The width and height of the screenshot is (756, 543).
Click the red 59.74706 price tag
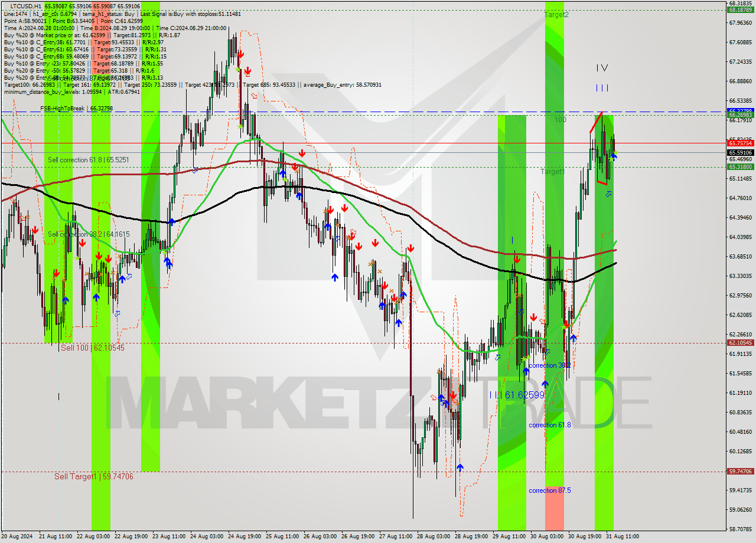(740, 471)
